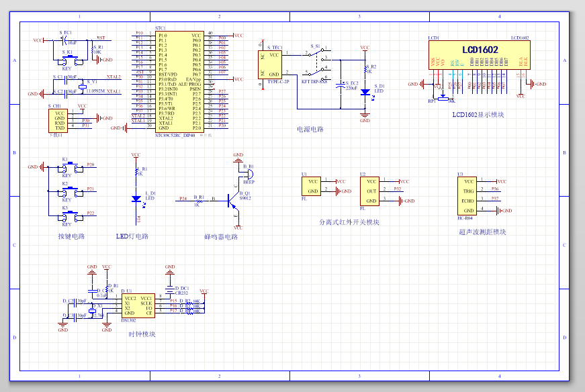Select the blue L_D1 LED symbol

tap(136, 197)
